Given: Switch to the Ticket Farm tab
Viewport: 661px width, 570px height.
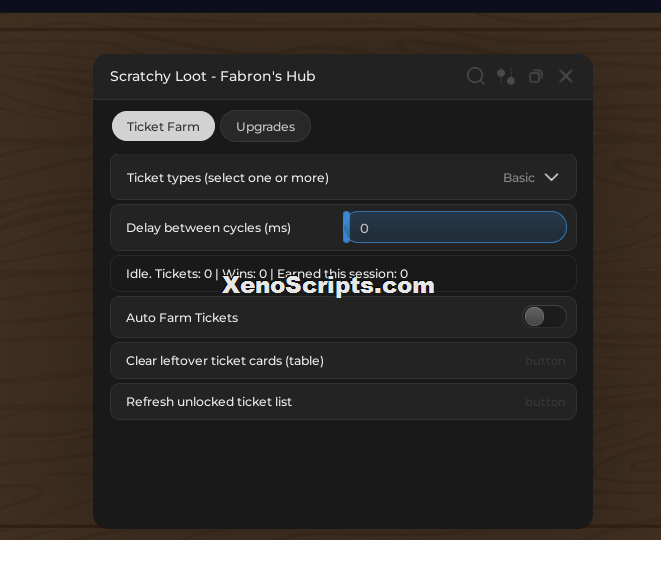Looking at the screenshot, I should coord(163,126).
